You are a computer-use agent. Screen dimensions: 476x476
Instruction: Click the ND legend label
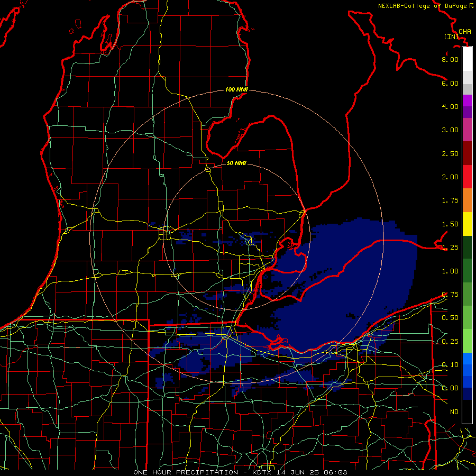pos(454,412)
